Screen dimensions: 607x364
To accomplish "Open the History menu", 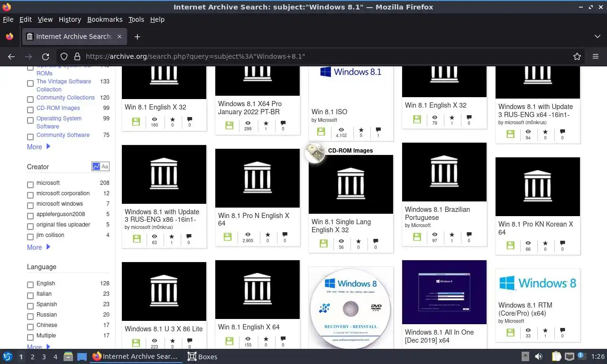I will pos(70,19).
